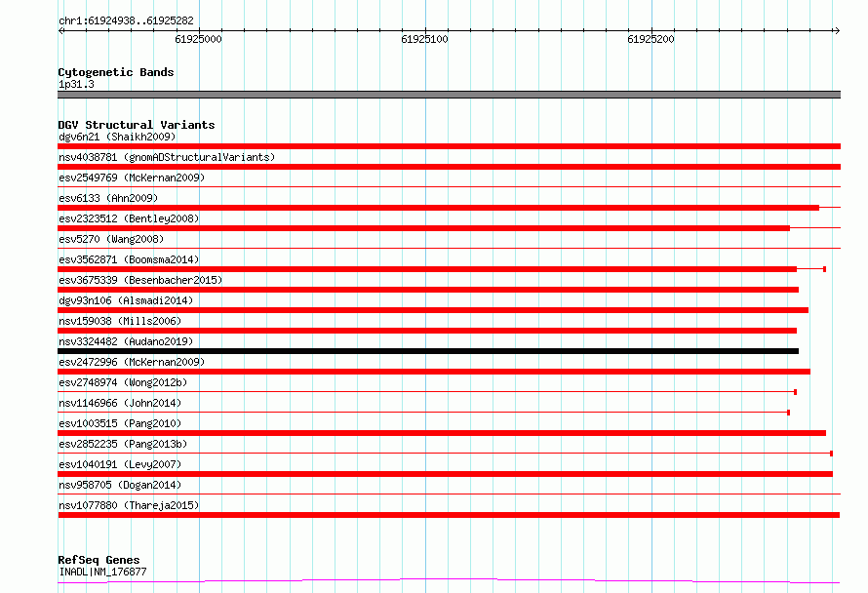Viewport: 868px width, 593px height.
Task: Open the esv1040191 (Levy2007) variant
Action: pyautogui.click(x=120, y=464)
